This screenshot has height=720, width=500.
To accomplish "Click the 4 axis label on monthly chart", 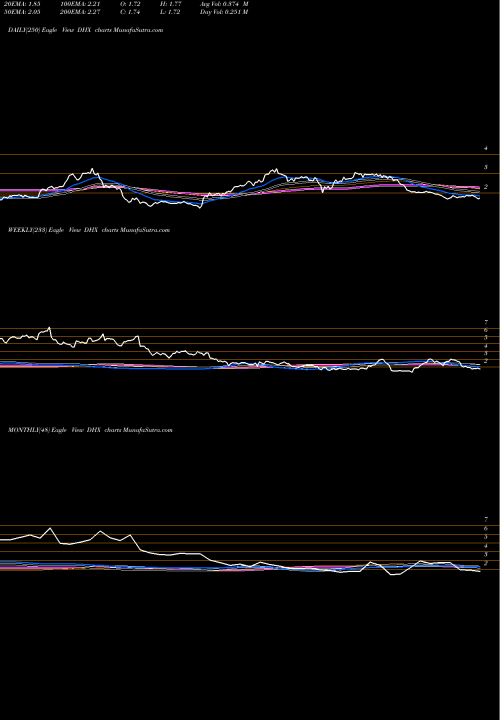I will [485, 546].
